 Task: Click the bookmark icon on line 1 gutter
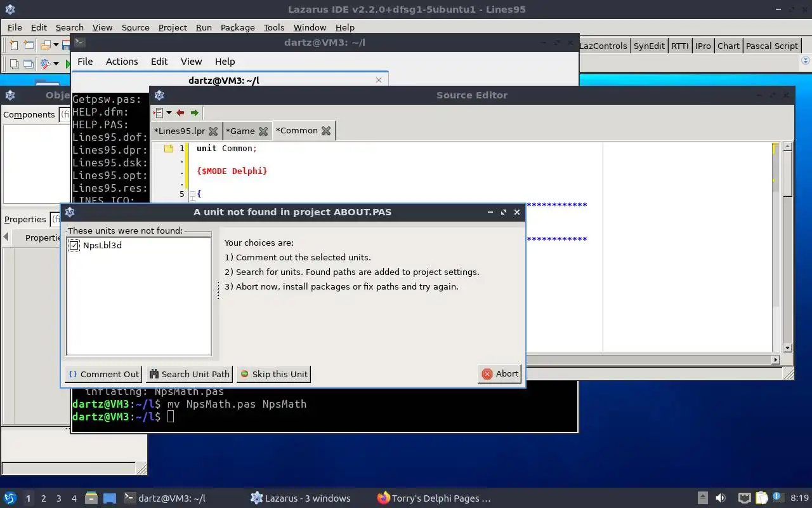point(168,149)
